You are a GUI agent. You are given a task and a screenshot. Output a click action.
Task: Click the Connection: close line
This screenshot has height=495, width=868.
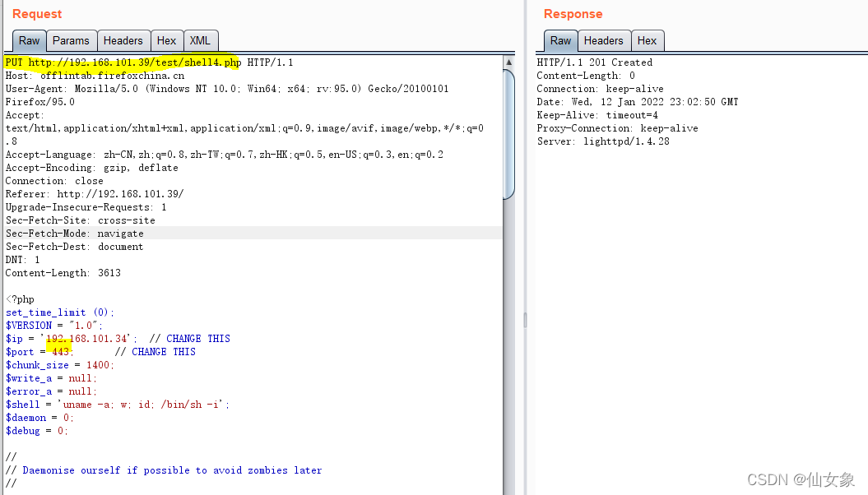pyautogui.click(x=54, y=181)
